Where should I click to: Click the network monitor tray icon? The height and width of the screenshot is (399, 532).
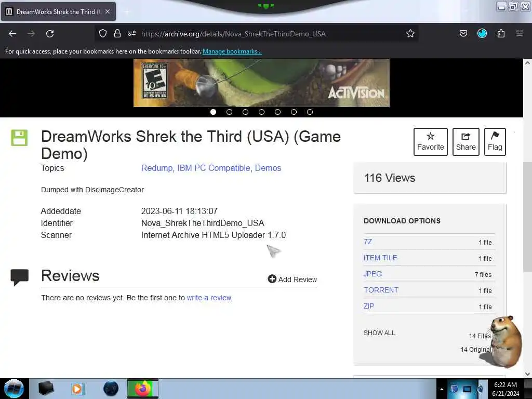tap(467, 389)
